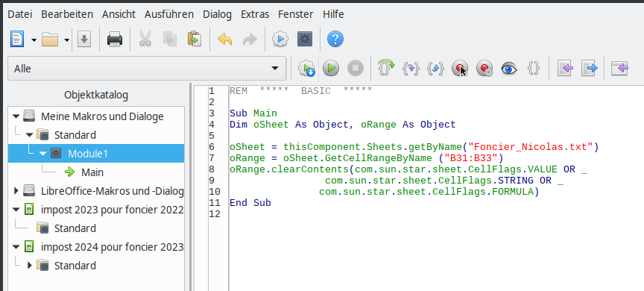Paste using the clipboard icon
The width and height of the screenshot is (644, 291).
click(x=194, y=40)
